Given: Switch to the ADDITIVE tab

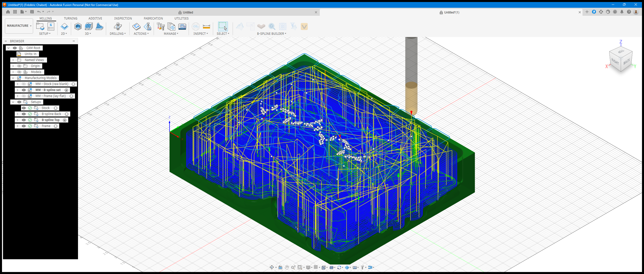Looking at the screenshot, I should 95,18.
